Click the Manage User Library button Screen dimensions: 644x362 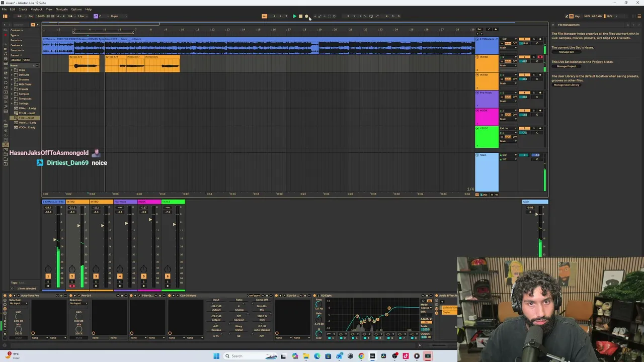point(567,85)
